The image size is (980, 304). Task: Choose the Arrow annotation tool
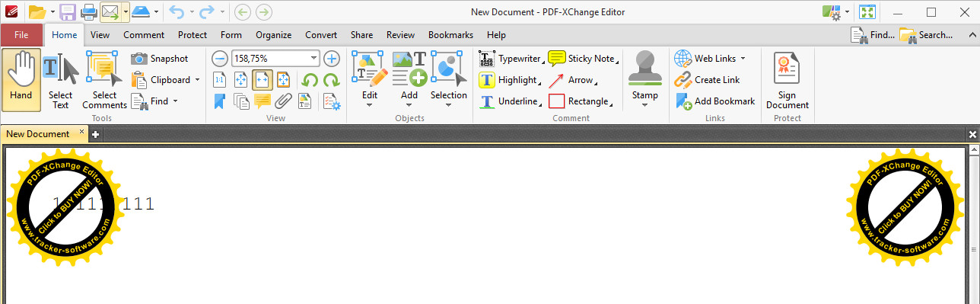click(572, 80)
